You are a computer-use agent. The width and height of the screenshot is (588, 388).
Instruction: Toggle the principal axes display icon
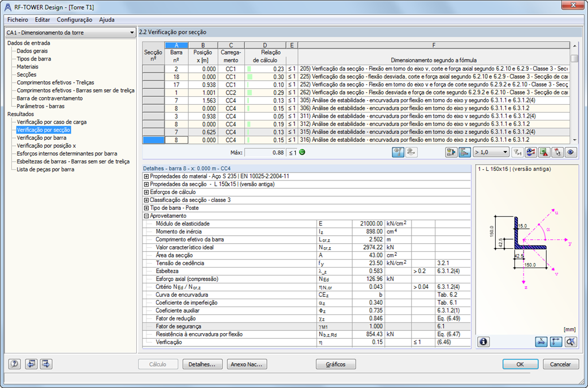(556, 342)
